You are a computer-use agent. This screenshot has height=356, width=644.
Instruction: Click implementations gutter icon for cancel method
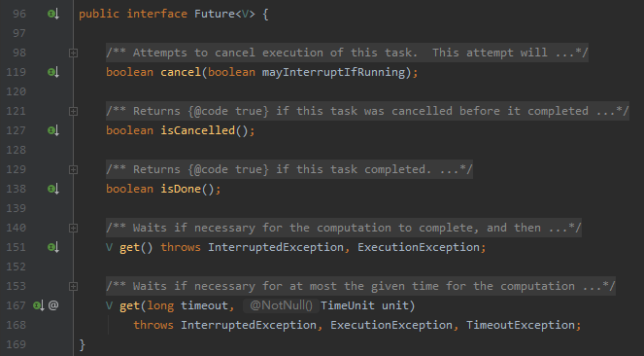coord(53,72)
